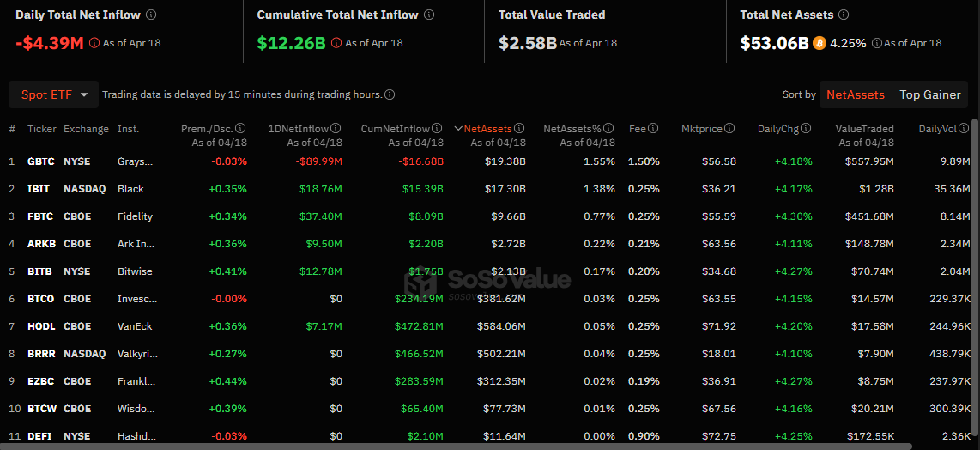Screen dimensions: 980x450
Task: Click HODL cumulative inflow $472.81M
Action: coord(419,326)
